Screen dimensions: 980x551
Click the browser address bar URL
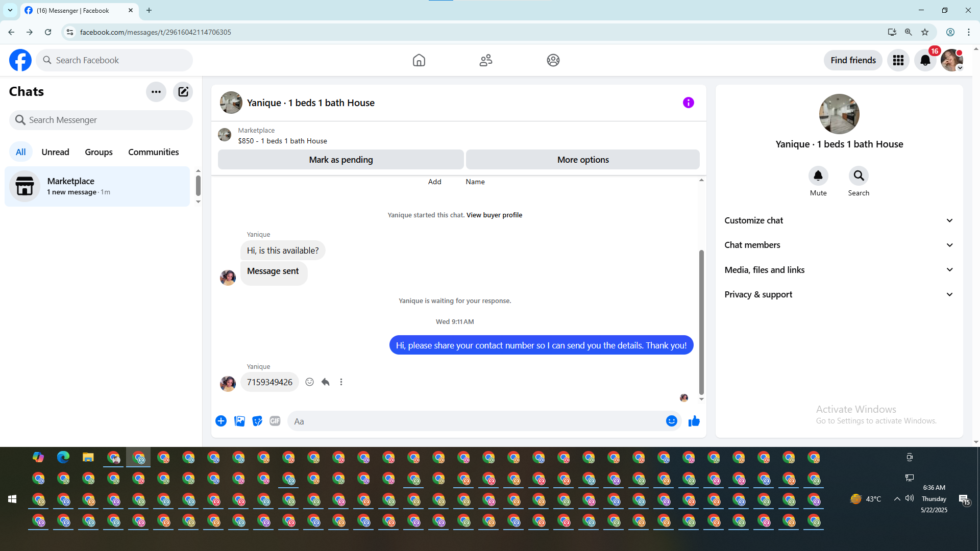click(x=156, y=32)
